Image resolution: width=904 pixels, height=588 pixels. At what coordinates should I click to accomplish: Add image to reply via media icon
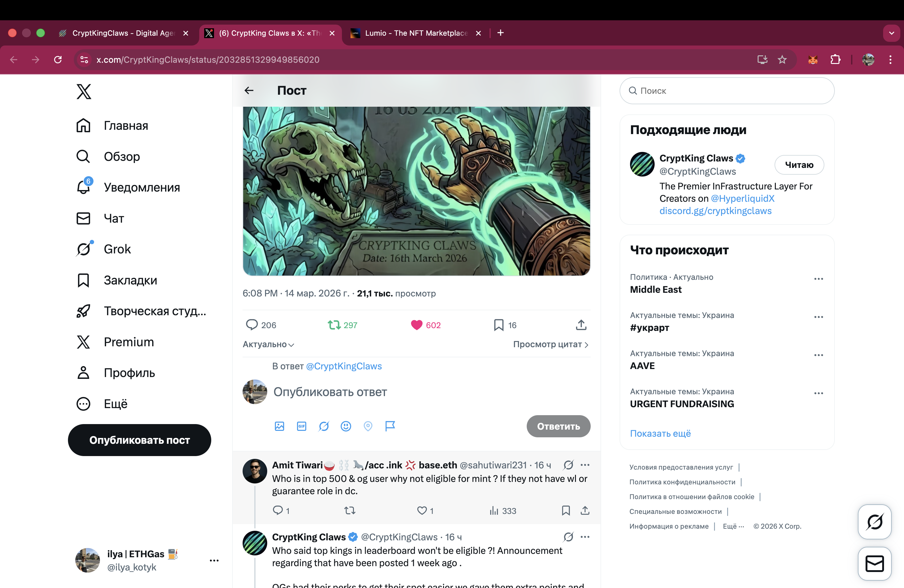pyautogui.click(x=279, y=426)
